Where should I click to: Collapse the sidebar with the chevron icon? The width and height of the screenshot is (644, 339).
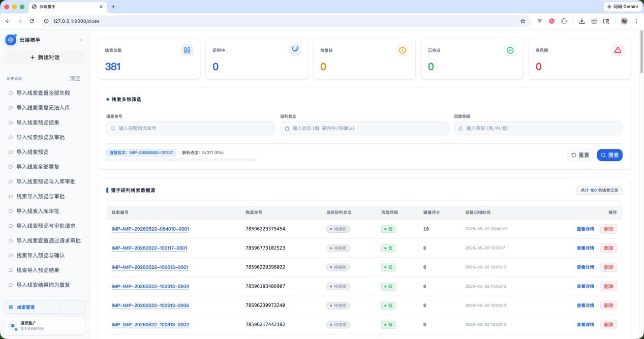(81, 40)
